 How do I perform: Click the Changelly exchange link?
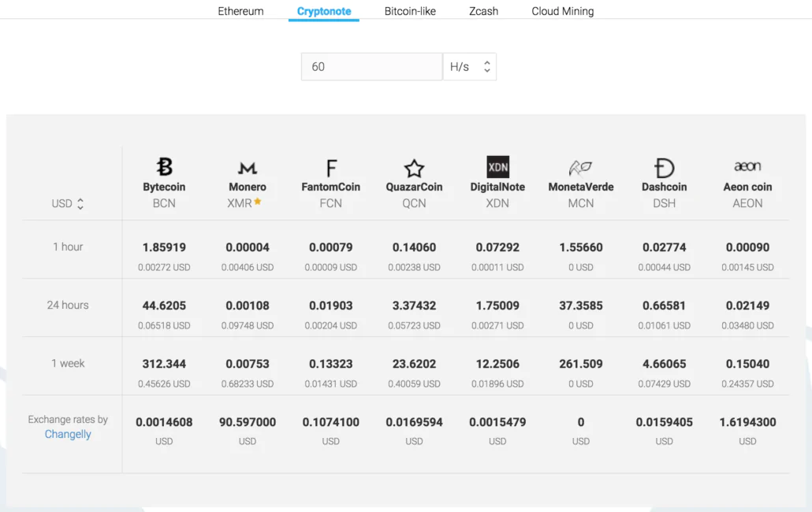point(67,434)
